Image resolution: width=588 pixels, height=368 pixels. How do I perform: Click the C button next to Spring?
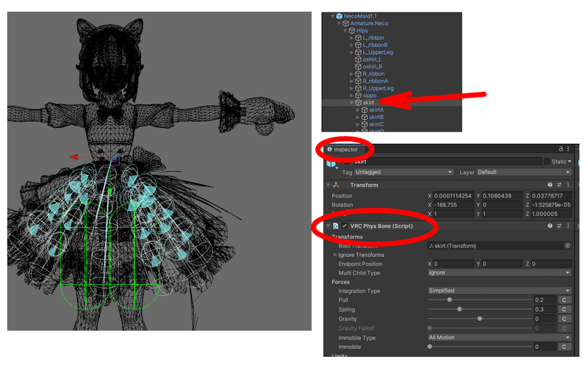pos(564,309)
